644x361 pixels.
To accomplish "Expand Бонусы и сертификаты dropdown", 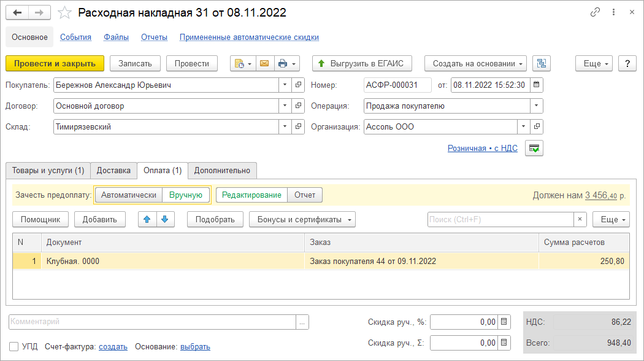I will coord(303,219).
